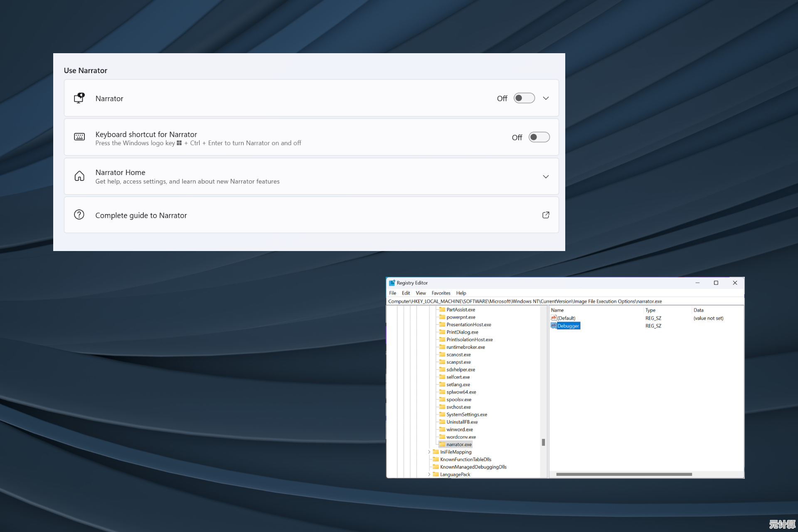This screenshot has height=532, width=798.
Task: Select the Debugger registry value
Action: 568,326
